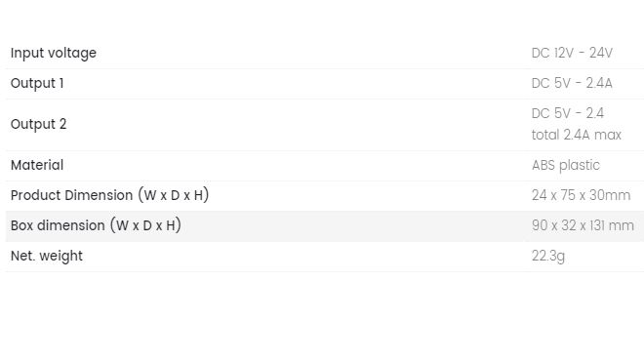The width and height of the screenshot is (644, 361).
Task: Select the DC 5V - 2.4 text
Action: 567,113
